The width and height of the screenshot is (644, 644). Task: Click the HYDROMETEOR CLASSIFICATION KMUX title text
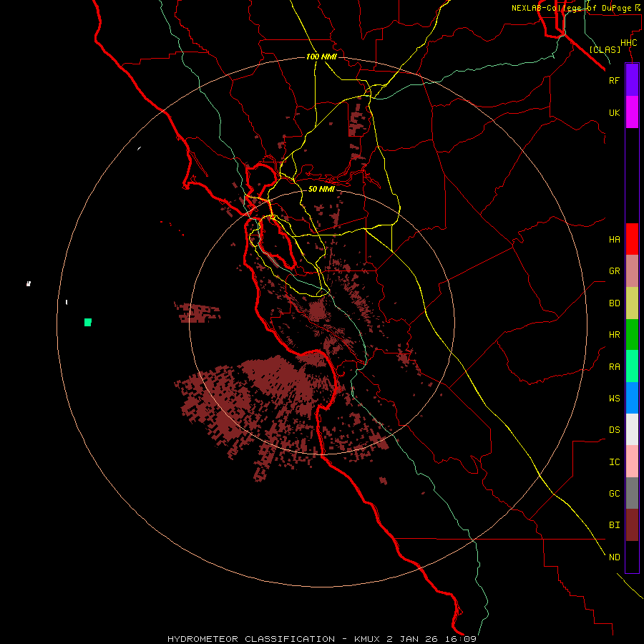coord(322,639)
